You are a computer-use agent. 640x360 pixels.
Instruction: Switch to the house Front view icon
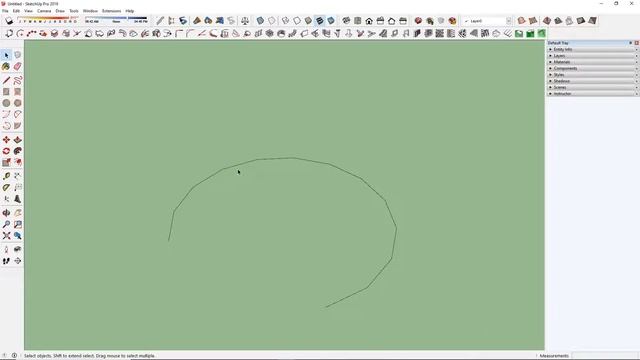point(369,21)
